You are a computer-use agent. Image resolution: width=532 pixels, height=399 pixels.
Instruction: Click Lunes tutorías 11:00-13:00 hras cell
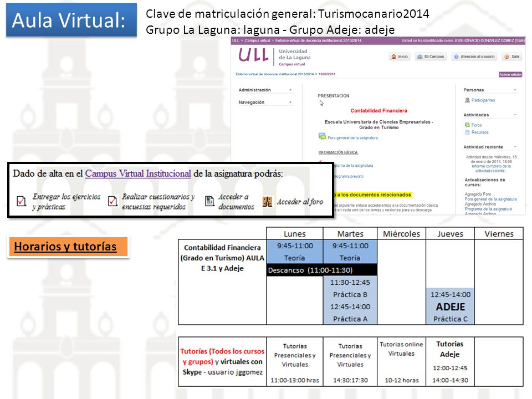click(x=294, y=362)
